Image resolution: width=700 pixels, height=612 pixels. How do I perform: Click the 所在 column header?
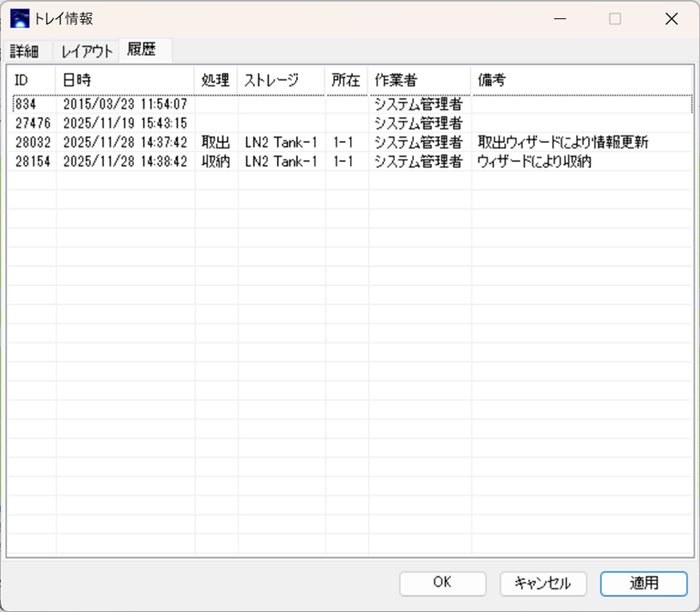[x=346, y=80]
